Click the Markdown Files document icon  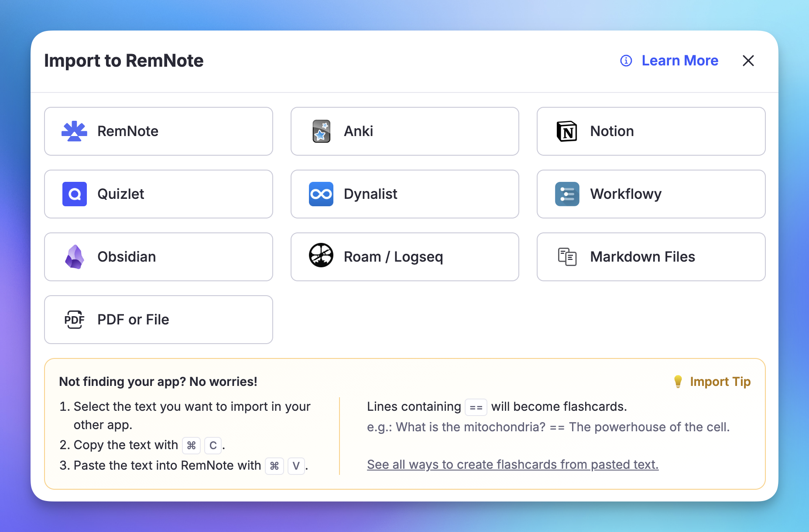(567, 257)
